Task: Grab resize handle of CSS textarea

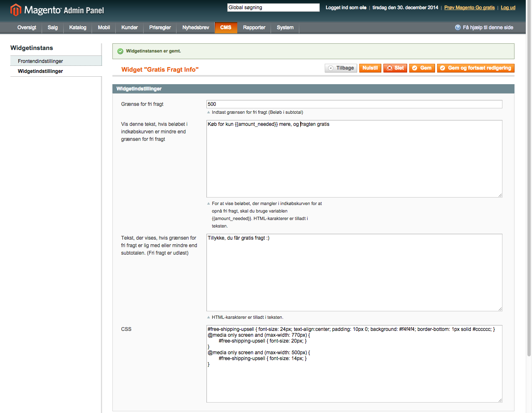Action: tap(500, 400)
